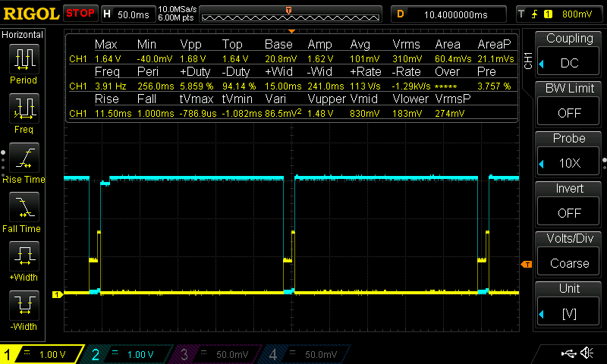Select the Period measurement icon
The width and height of the screenshot is (607, 364).
point(24,59)
